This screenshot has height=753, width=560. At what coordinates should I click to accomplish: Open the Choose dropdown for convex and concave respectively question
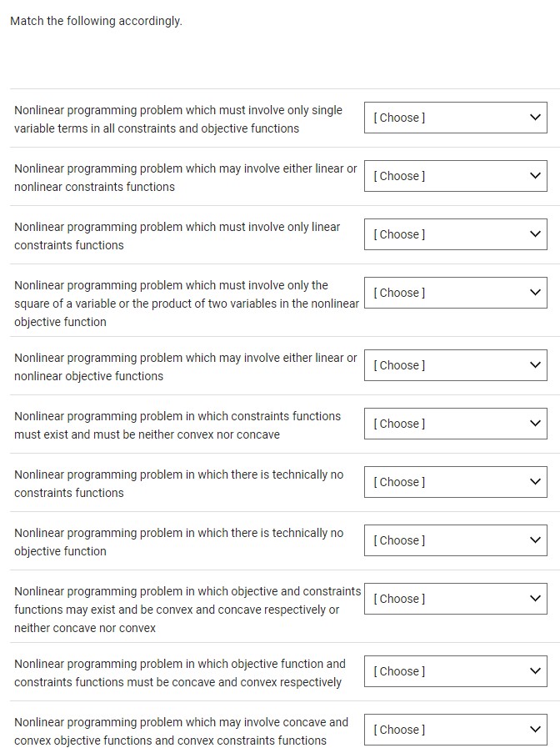454,599
